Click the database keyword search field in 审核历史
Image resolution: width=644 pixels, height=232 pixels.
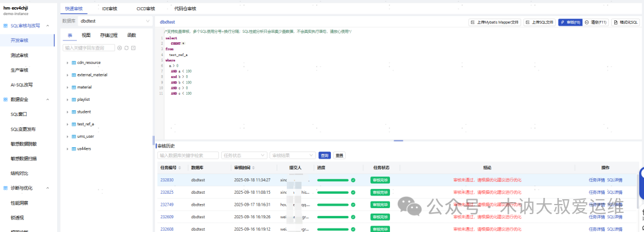pos(188,156)
